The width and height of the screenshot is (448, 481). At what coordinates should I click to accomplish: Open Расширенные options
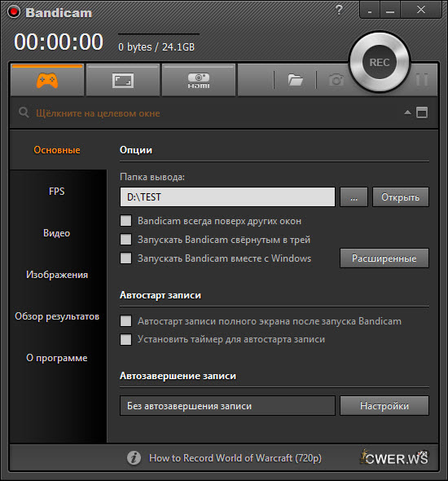click(384, 258)
